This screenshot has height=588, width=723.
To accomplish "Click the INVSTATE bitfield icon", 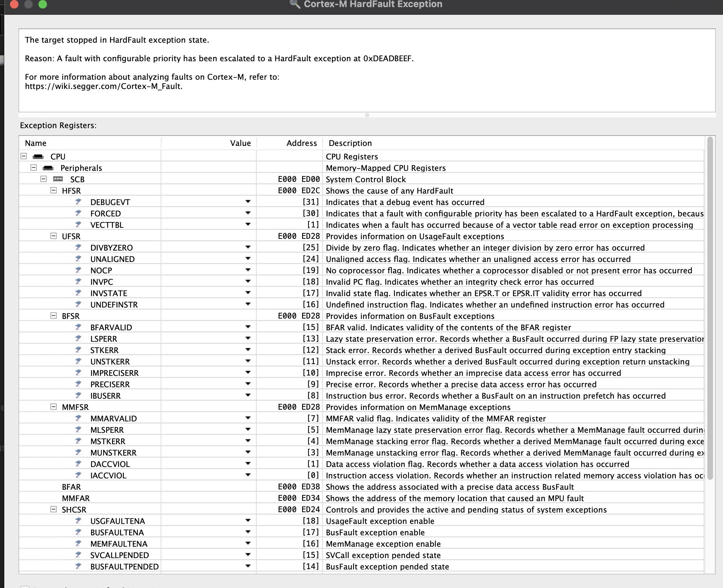I will click(78, 293).
